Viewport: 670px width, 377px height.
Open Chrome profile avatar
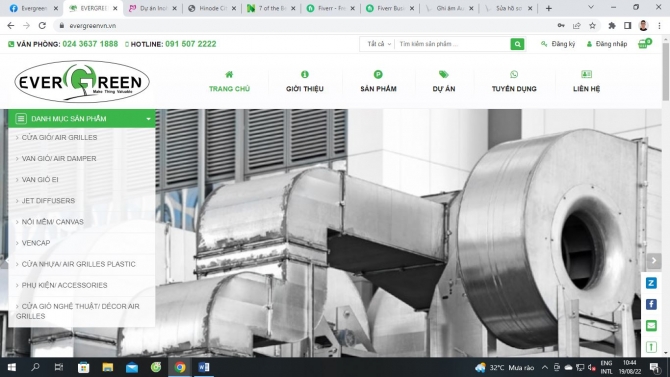coord(644,26)
